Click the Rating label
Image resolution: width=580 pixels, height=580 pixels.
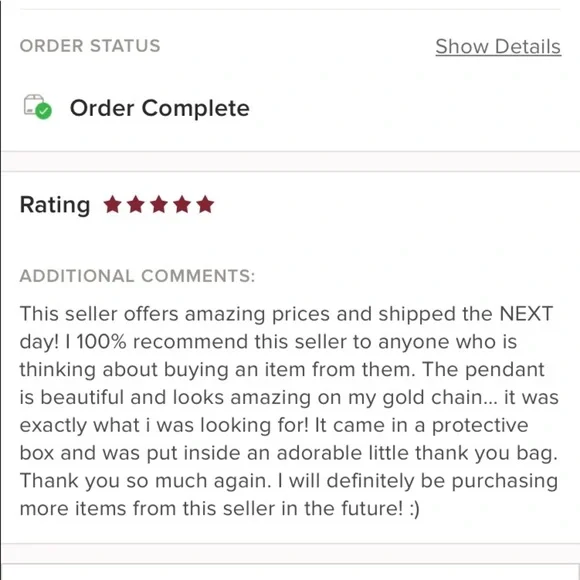[55, 206]
